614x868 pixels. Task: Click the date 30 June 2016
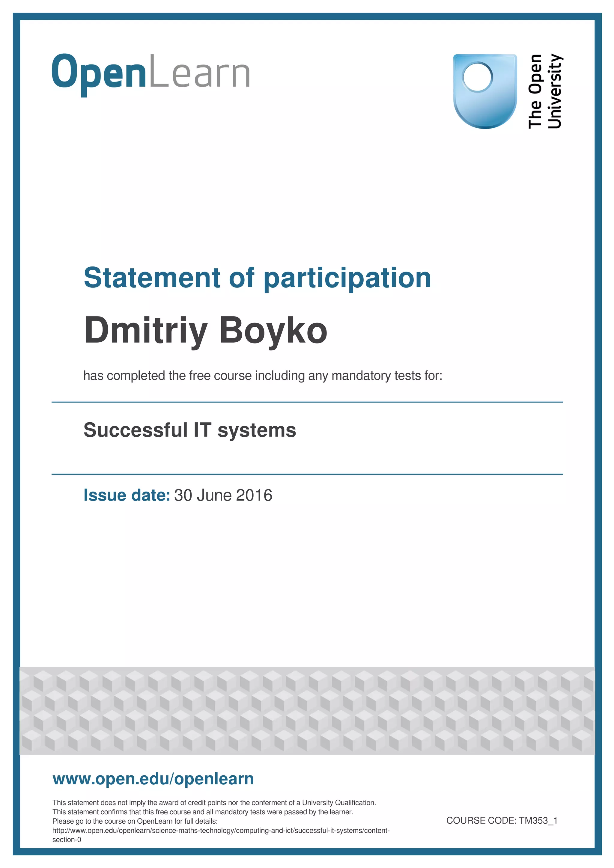pyautogui.click(x=223, y=495)
